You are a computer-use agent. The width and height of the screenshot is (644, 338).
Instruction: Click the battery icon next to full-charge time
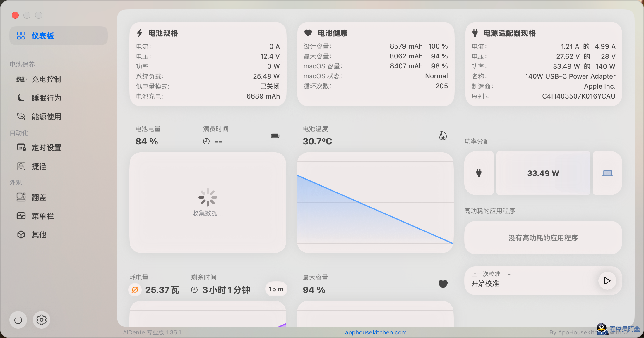[275, 136]
